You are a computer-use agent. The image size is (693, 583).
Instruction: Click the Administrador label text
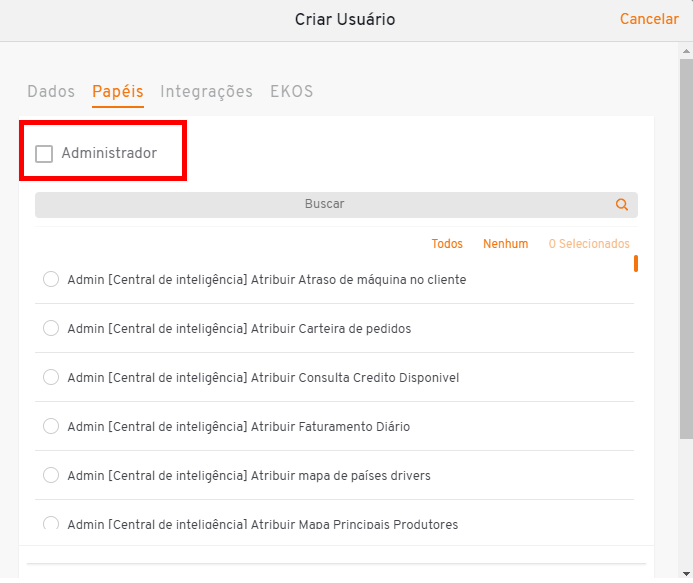[109, 153]
